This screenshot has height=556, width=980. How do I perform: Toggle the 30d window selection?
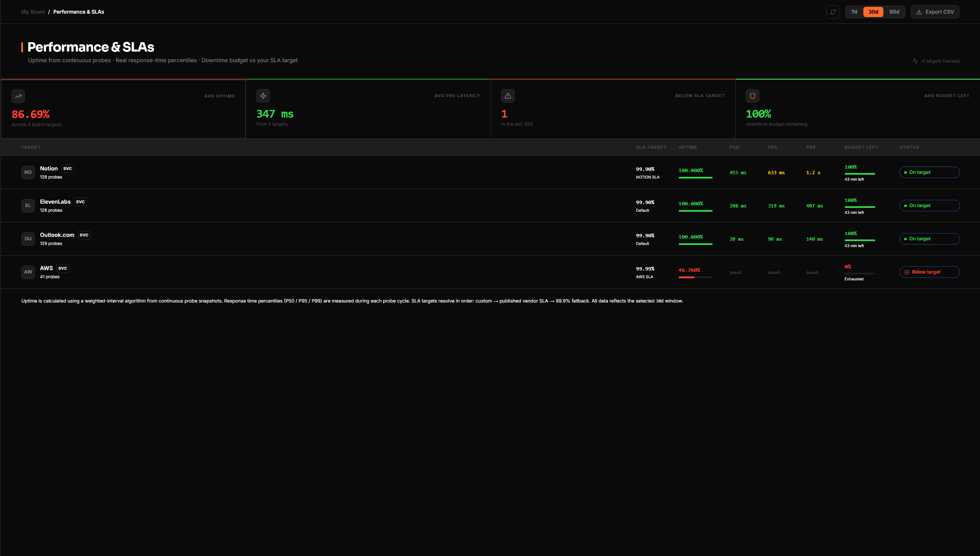(x=873, y=12)
